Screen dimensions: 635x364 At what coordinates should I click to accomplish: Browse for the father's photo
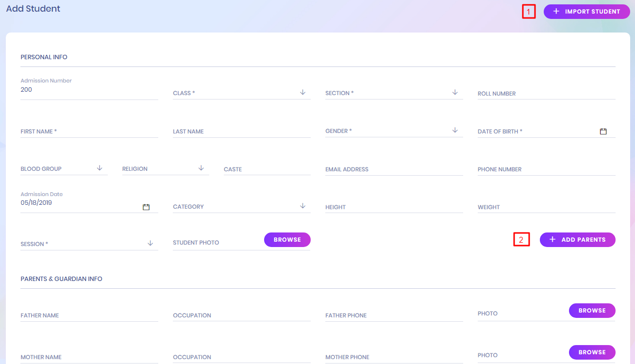[x=592, y=311]
